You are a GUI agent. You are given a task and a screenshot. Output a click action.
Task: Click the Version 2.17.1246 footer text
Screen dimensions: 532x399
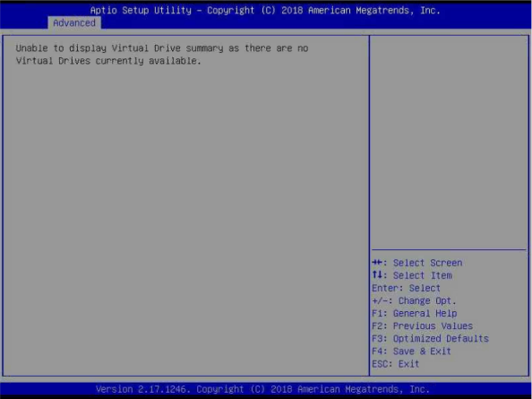(x=141, y=389)
